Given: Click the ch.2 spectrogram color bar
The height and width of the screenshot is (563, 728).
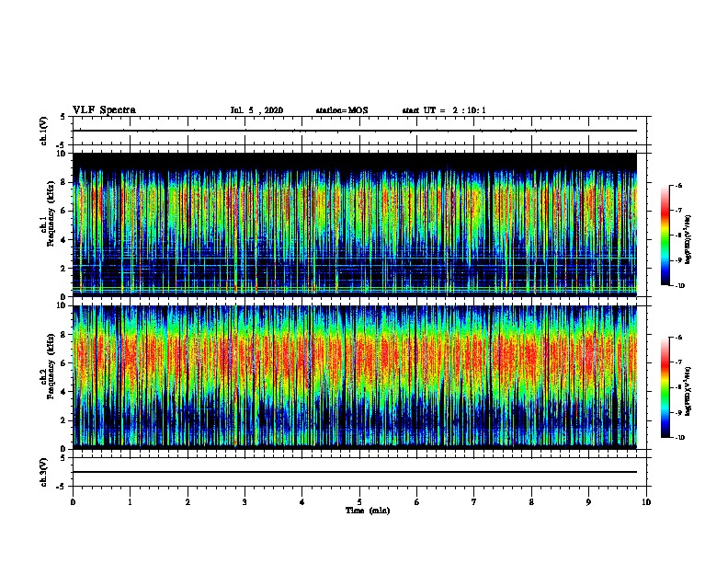Looking at the screenshot, I should pyautogui.click(x=665, y=387).
